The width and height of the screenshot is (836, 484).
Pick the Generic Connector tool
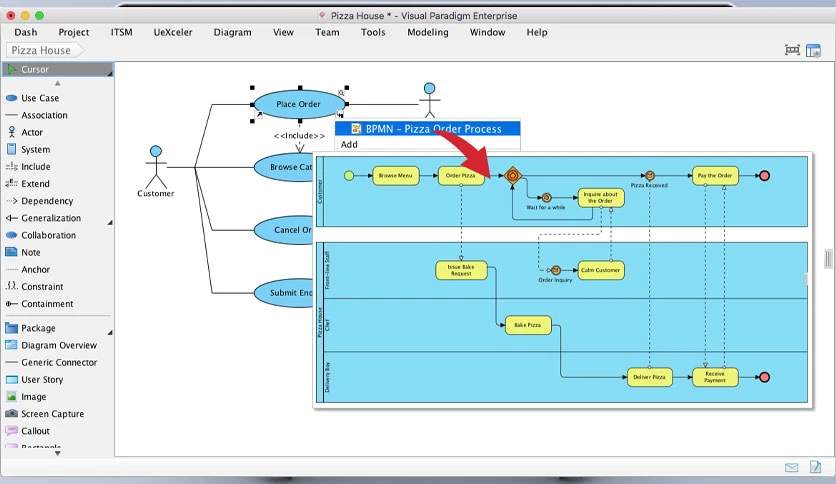click(x=57, y=362)
